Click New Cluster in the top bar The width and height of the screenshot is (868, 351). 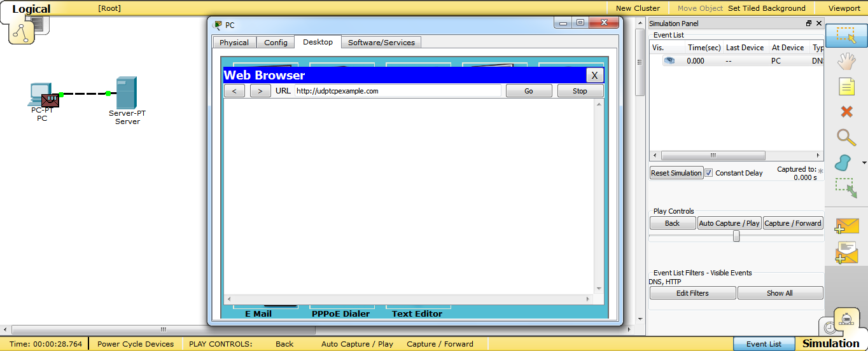click(x=638, y=8)
